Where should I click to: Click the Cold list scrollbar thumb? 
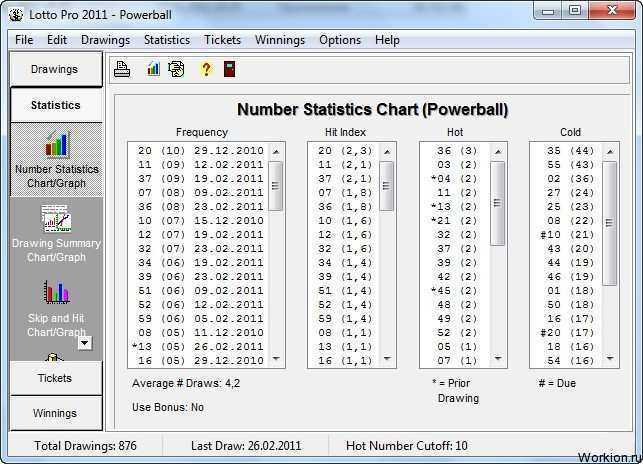(x=609, y=223)
